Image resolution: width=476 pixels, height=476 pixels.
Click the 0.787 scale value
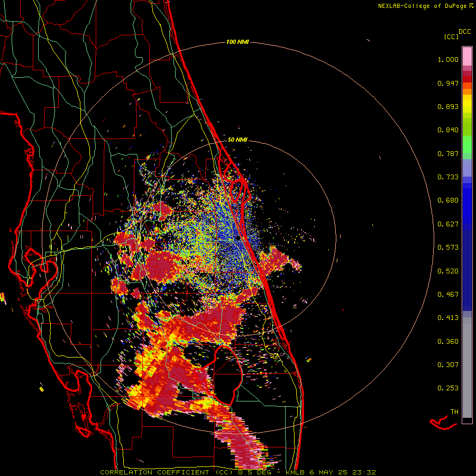pyautogui.click(x=448, y=153)
